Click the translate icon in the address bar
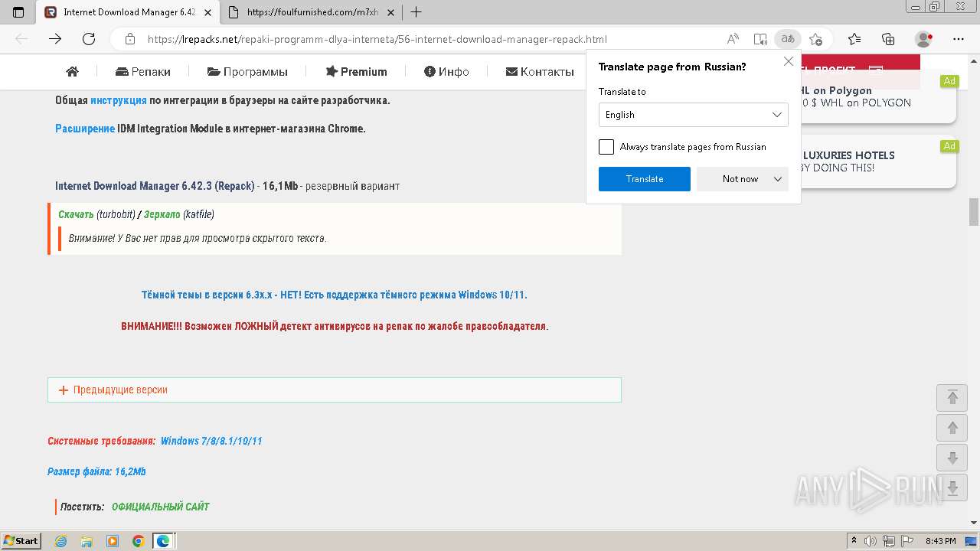 [x=786, y=39]
